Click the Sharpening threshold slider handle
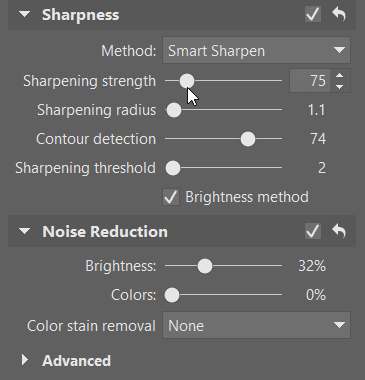Screen dimensions: 365x380 pyautogui.click(x=173, y=168)
